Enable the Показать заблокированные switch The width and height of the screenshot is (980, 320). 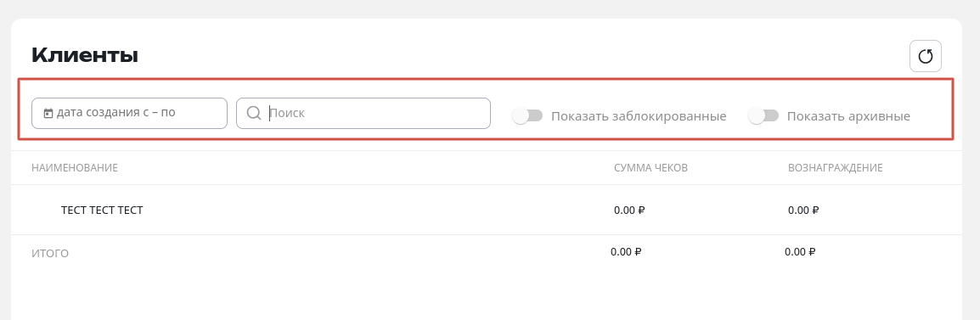tap(527, 115)
